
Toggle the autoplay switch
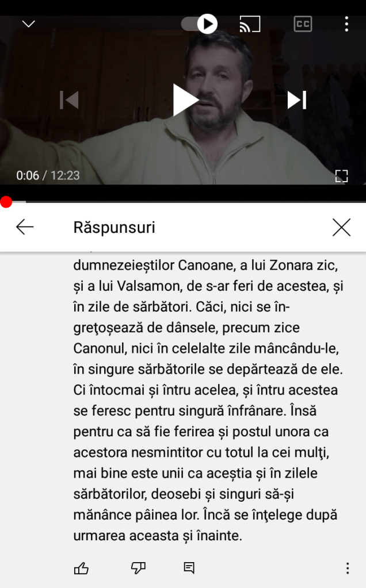tap(199, 24)
